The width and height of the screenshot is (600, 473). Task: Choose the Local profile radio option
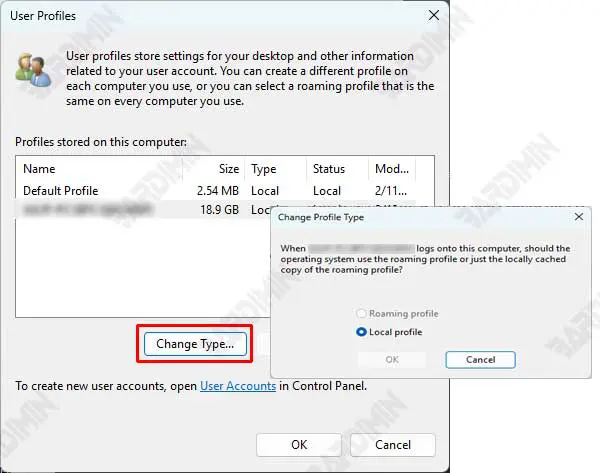coord(389,332)
